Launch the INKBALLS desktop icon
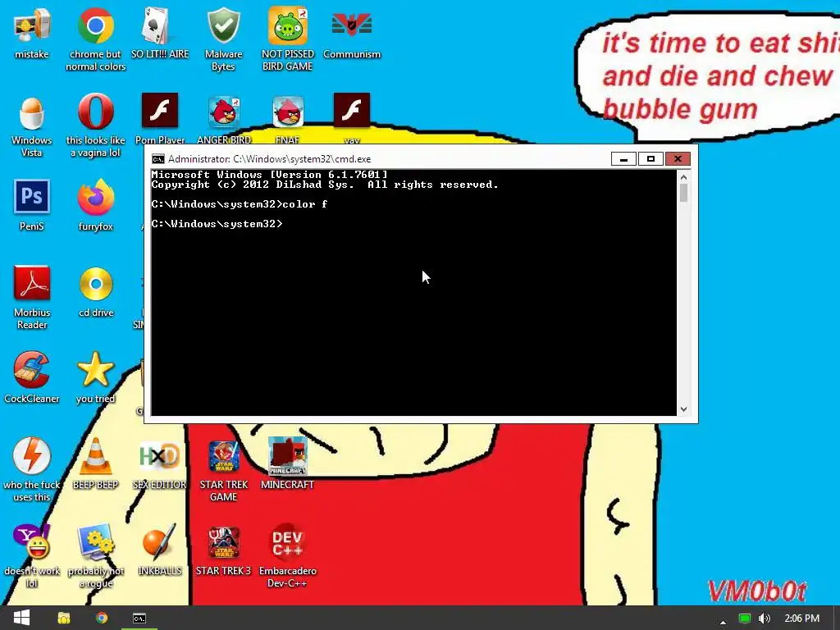The height and width of the screenshot is (630, 840). click(160, 542)
